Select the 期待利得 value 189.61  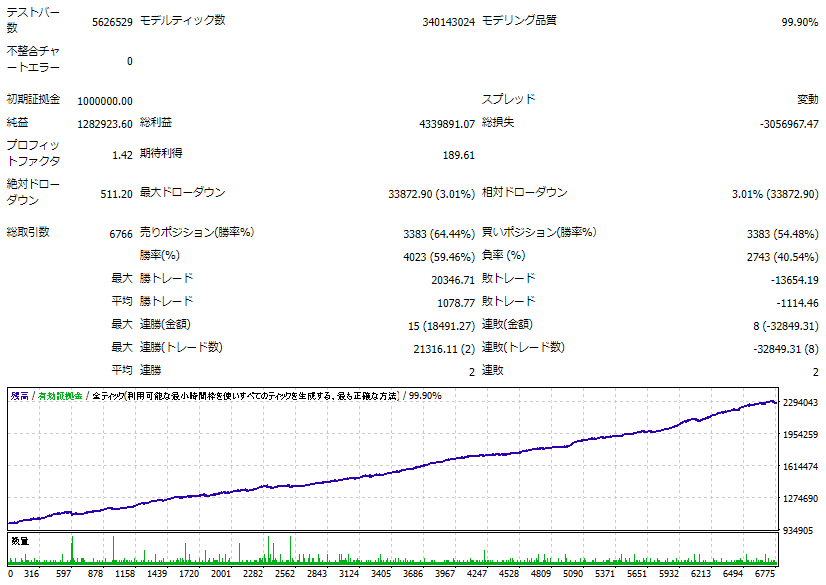click(458, 155)
